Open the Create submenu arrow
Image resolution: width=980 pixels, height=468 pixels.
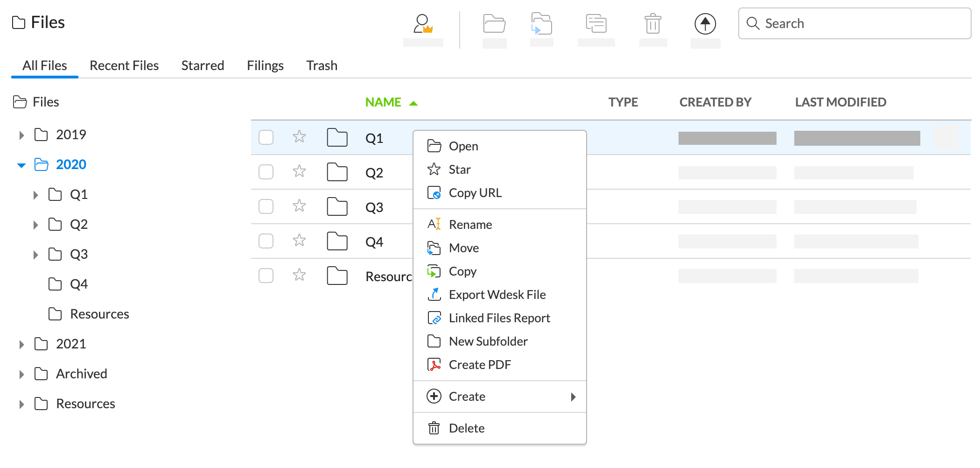[x=573, y=397]
